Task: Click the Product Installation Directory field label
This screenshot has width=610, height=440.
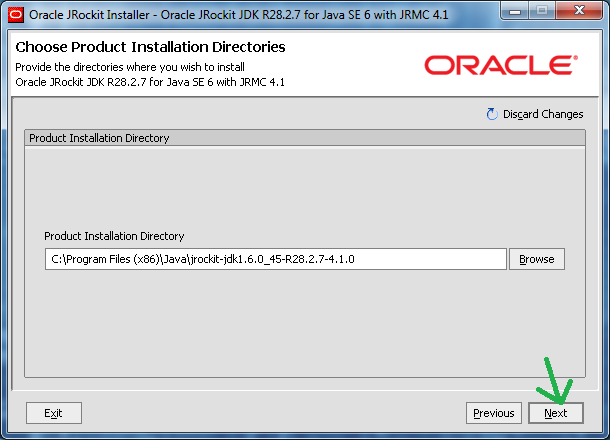Action: pos(114,236)
